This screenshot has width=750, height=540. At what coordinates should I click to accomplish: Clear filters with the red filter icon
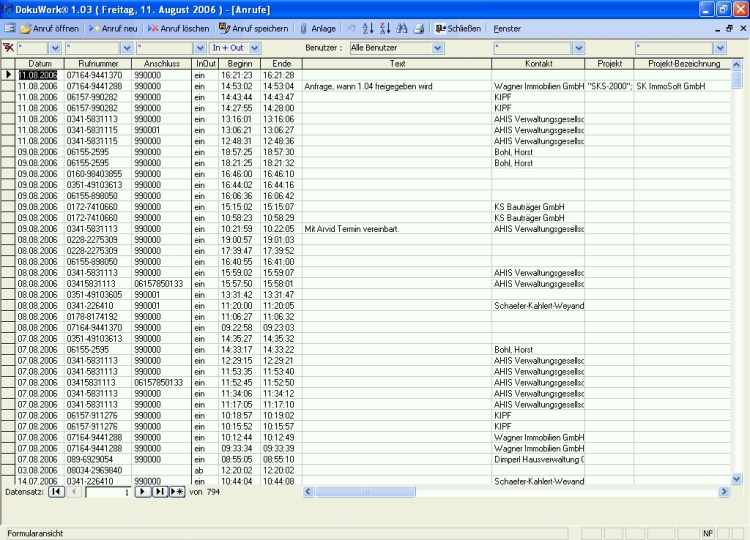(9, 47)
